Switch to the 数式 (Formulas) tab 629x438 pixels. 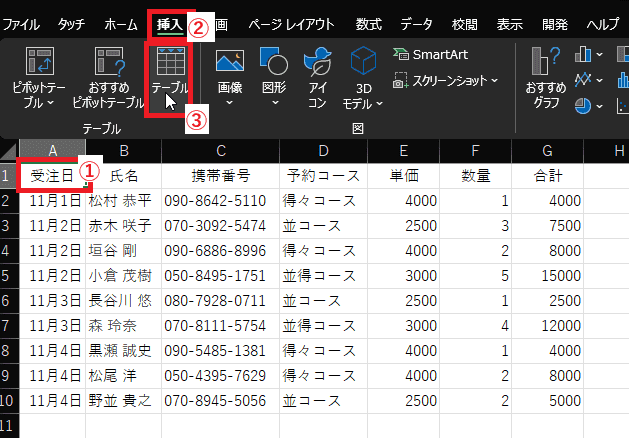click(x=368, y=23)
